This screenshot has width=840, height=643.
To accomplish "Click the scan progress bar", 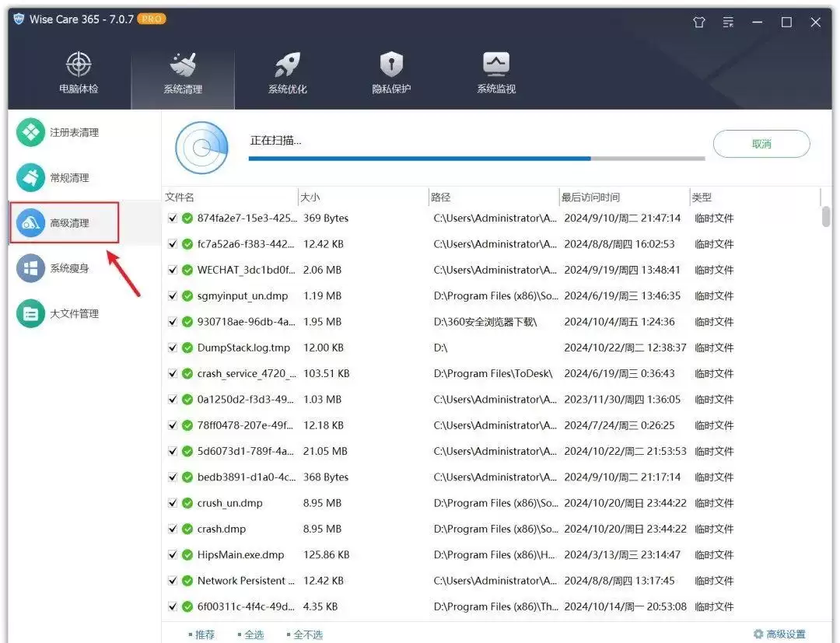I will pos(477,159).
